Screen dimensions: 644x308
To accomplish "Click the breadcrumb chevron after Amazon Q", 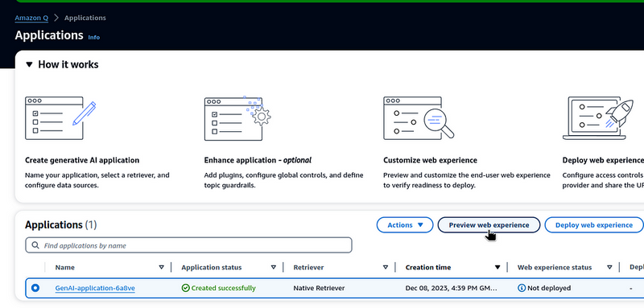I will (x=56, y=18).
